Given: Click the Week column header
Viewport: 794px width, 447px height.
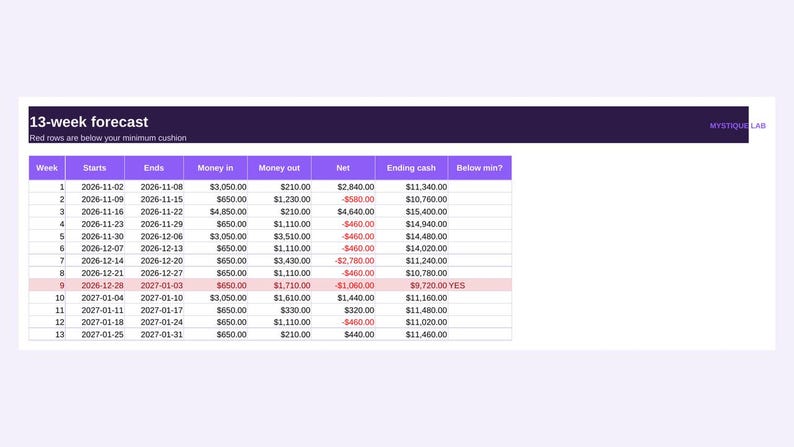Looking at the screenshot, I should pyautogui.click(x=47, y=168).
